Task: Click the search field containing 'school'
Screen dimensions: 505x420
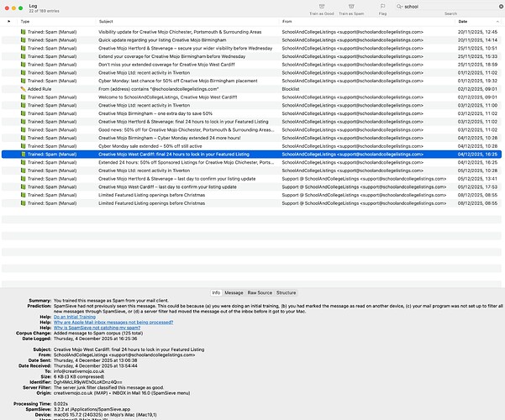Action: coord(445,6)
